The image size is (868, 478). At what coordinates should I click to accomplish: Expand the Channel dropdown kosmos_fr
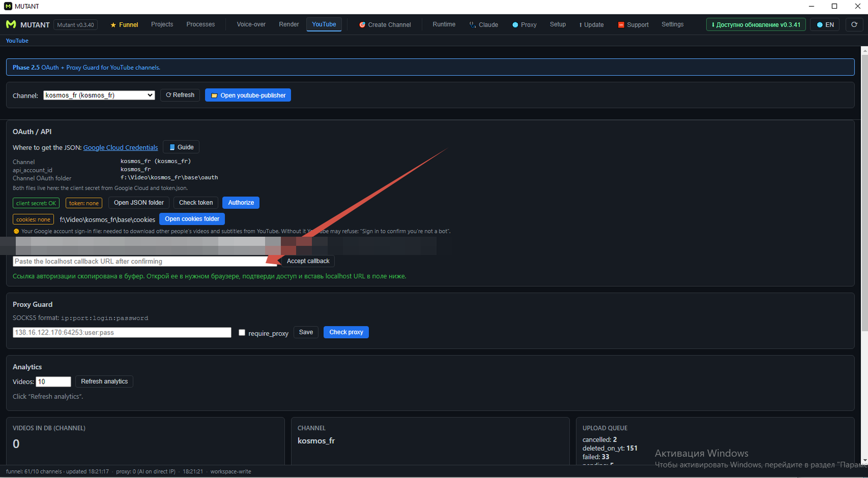pos(99,95)
